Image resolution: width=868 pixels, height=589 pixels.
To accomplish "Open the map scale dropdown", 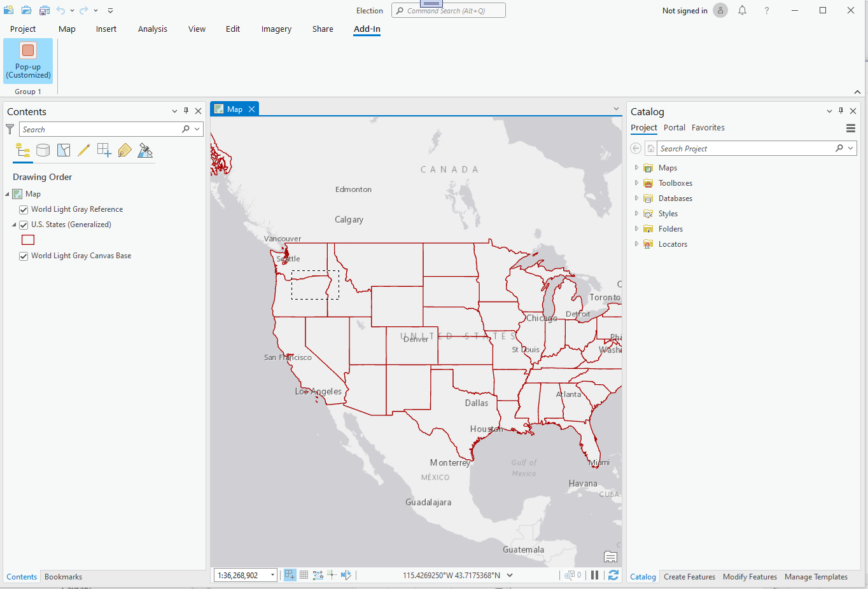I will tap(272, 574).
